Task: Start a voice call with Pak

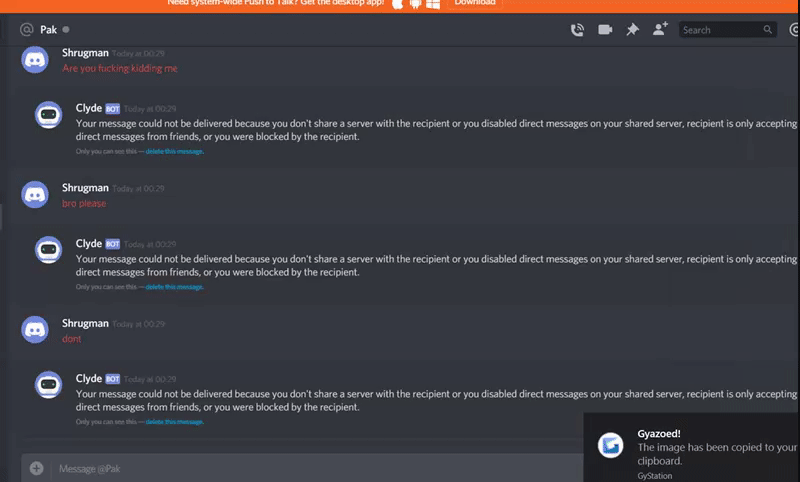Action: [x=577, y=30]
